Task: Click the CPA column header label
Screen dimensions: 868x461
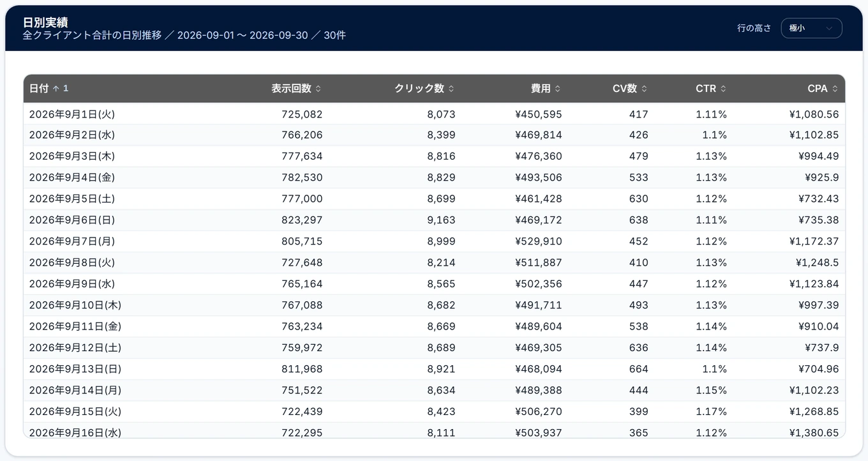Action: (818, 89)
